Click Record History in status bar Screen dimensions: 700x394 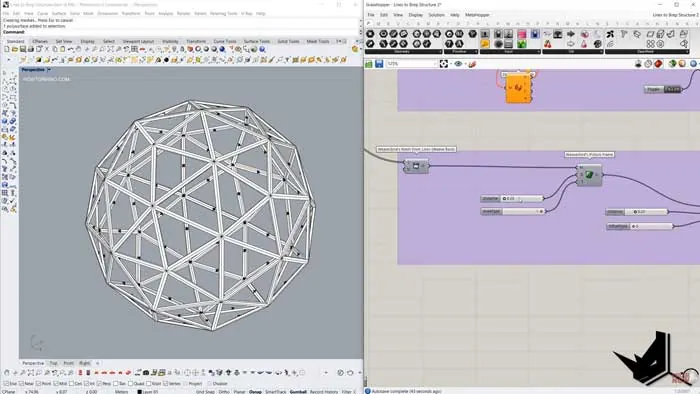[324, 392]
